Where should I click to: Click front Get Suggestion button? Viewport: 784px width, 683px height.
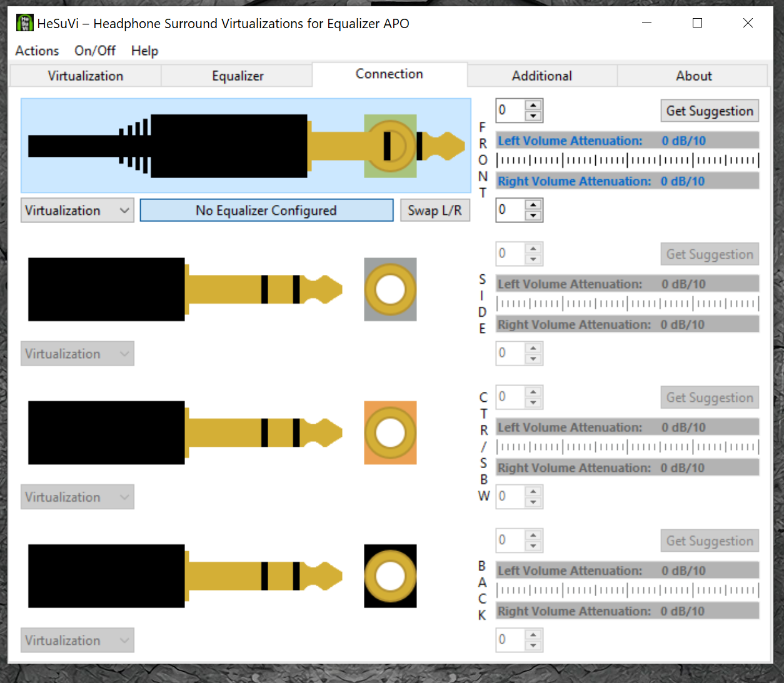(x=710, y=111)
